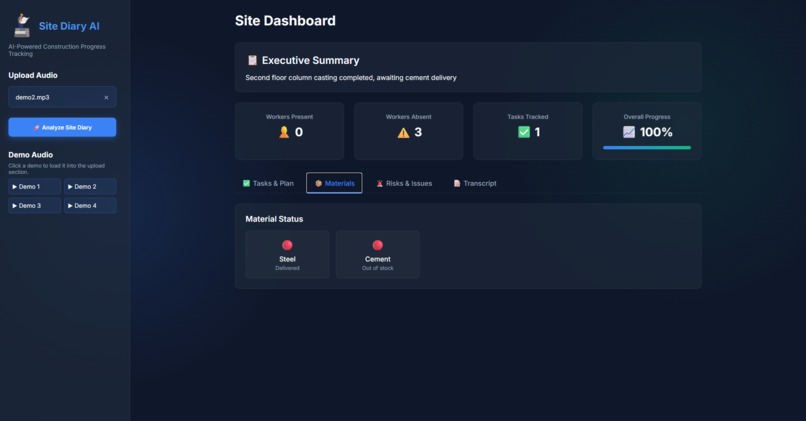Select the Cement material card
This screenshot has width=806, height=421.
click(x=378, y=255)
